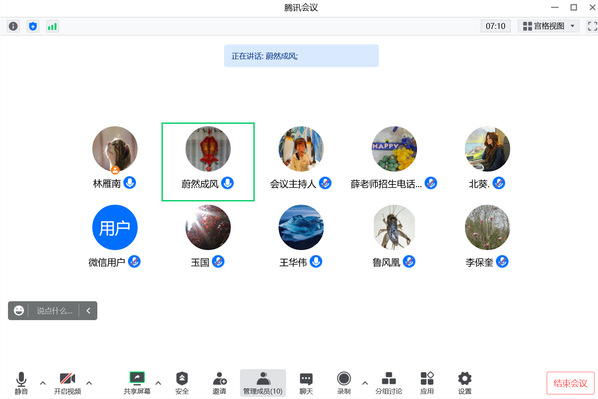The height and width of the screenshot is (399, 598).
Task: Click the 鲁凤凰 name label
Action: (x=386, y=262)
